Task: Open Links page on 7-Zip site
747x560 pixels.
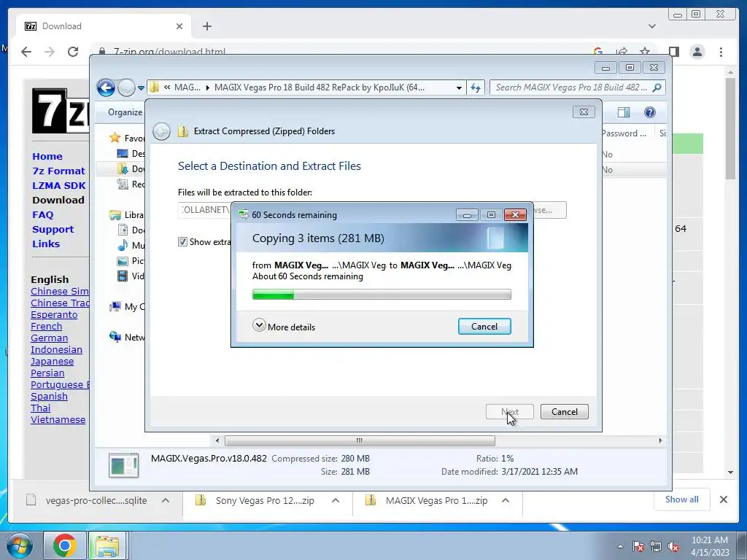Action: click(46, 244)
